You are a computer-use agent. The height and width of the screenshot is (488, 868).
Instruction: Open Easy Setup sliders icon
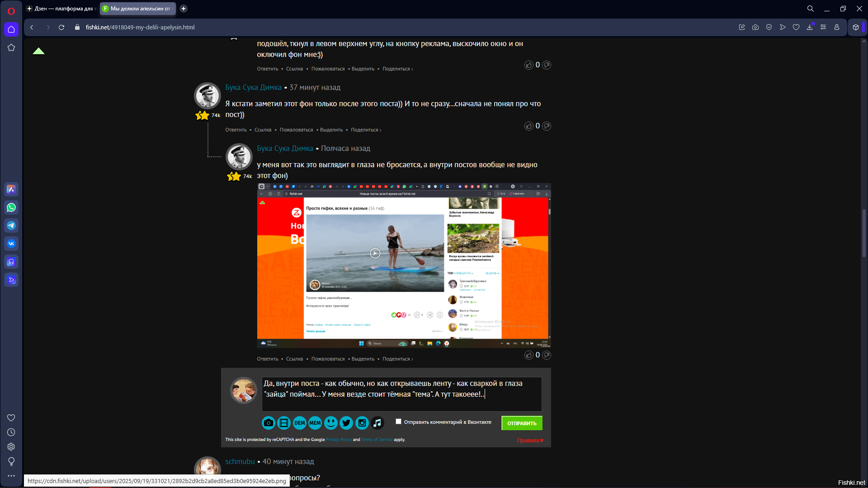pyautogui.click(x=823, y=27)
